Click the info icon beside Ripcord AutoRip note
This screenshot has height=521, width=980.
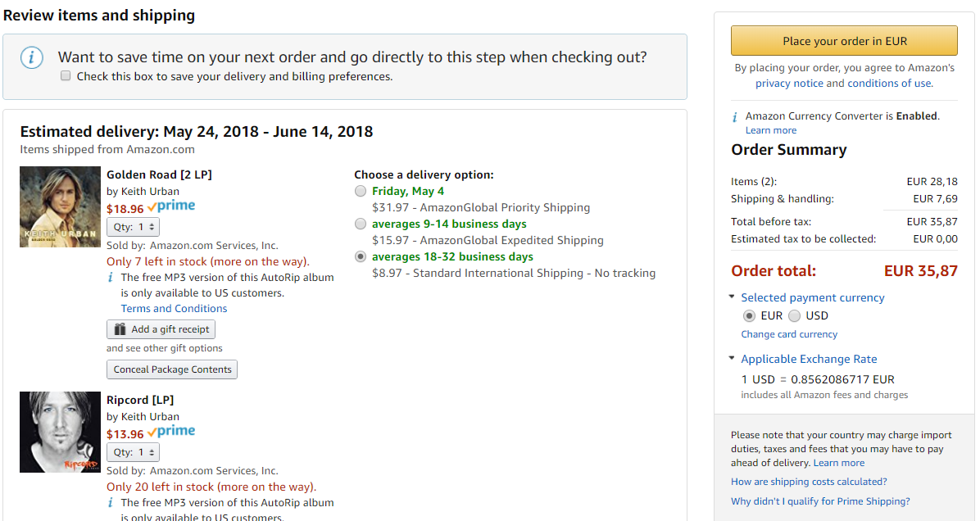coord(111,502)
